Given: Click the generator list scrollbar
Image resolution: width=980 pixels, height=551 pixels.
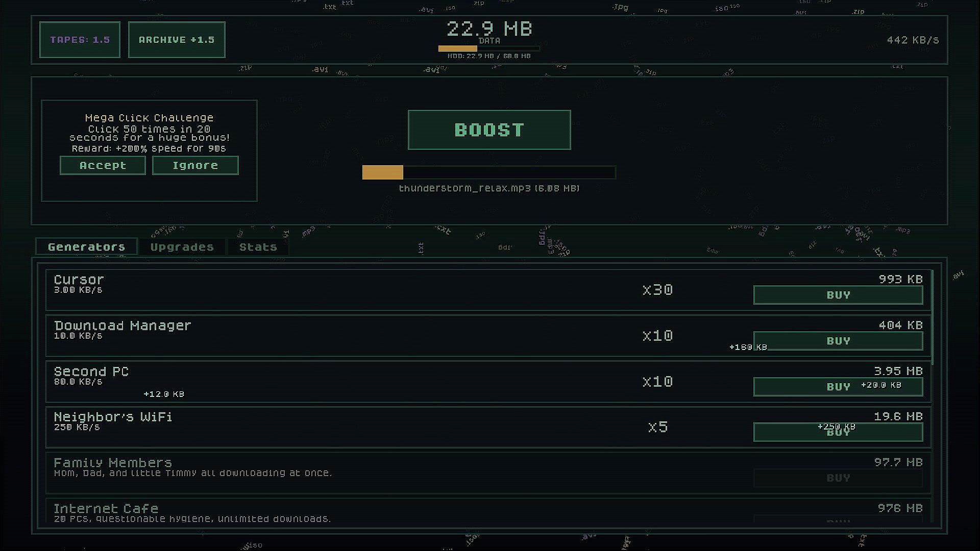Looking at the screenshot, I should click(x=933, y=316).
